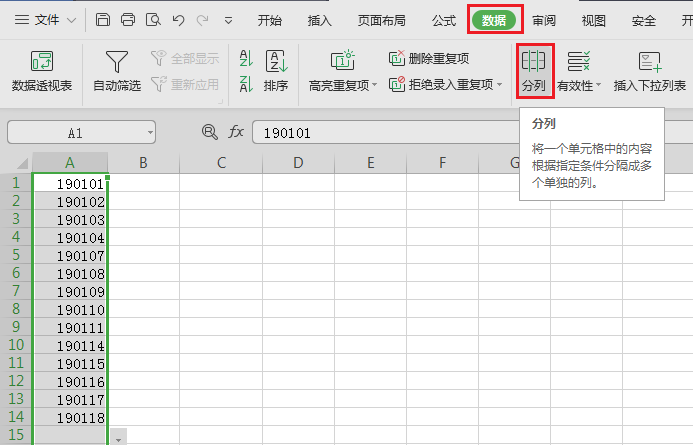
Task: Open the 视图 tab
Action: tap(594, 20)
